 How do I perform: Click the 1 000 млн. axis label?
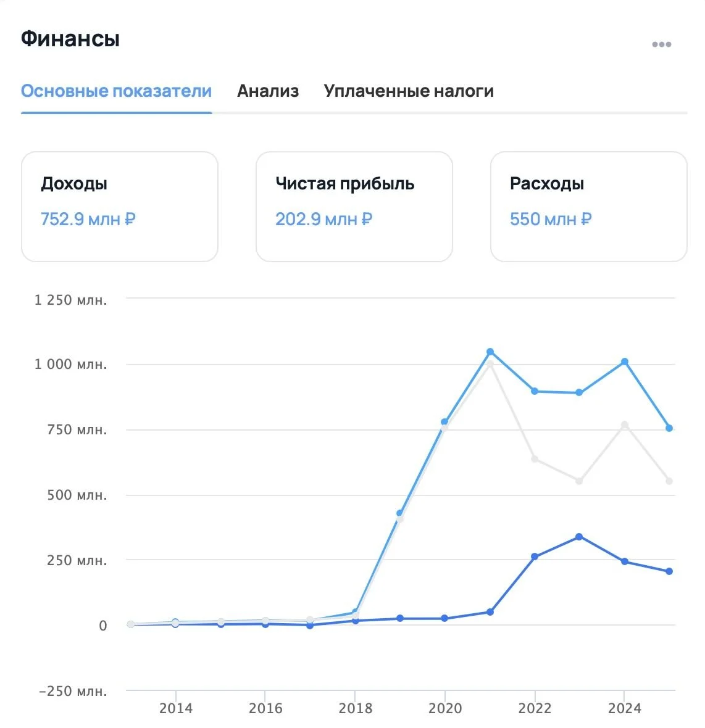(70, 365)
